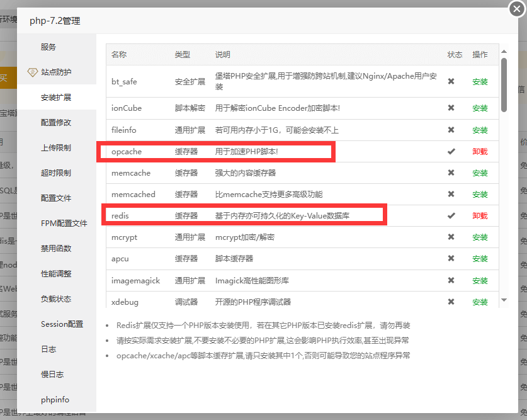This screenshot has width=527, height=420.
Task: Click the cross status icon on xdebug row
Action: [x=451, y=302]
